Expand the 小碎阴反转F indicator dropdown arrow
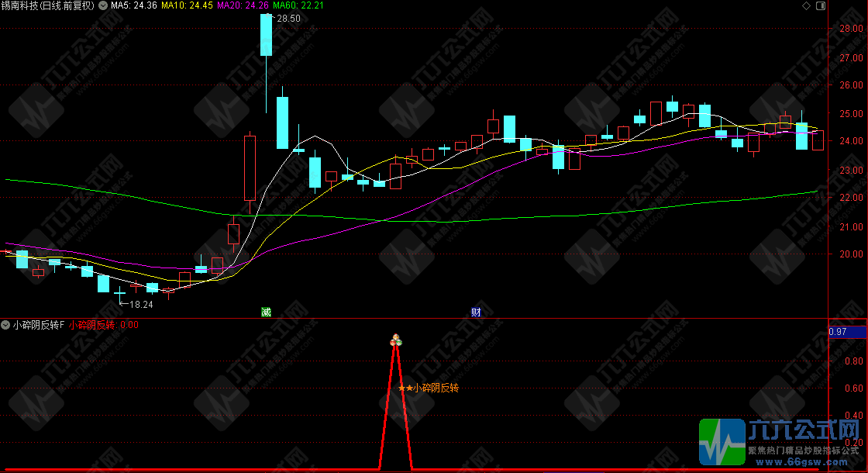The width and height of the screenshot is (868, 473). point(6,326)
